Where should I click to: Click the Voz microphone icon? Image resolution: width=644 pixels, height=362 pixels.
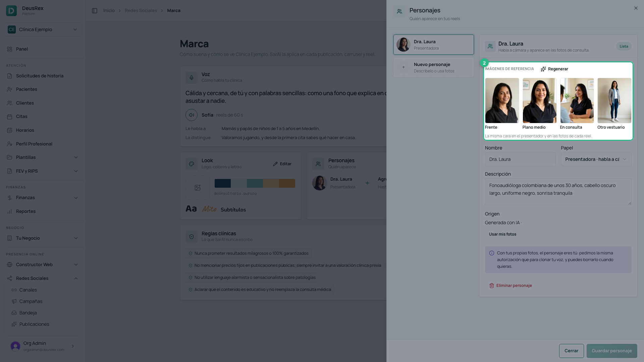click(192, 77)
